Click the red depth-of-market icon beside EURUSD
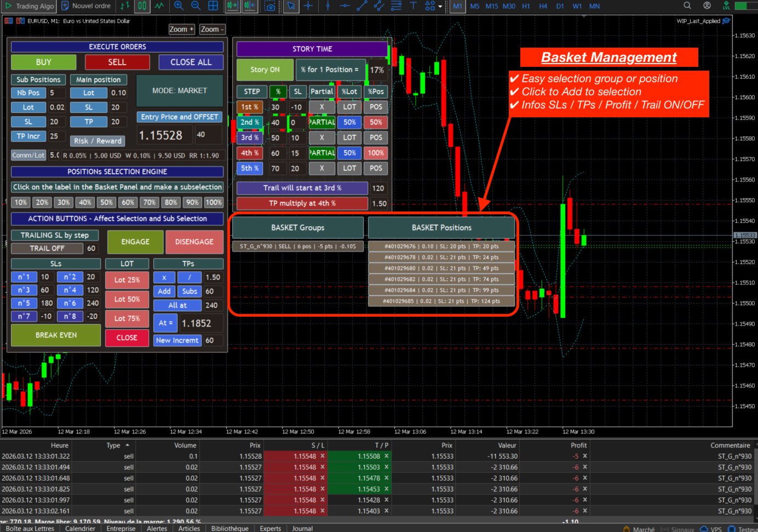Viewport: 758px width, 532px height. 9,21
